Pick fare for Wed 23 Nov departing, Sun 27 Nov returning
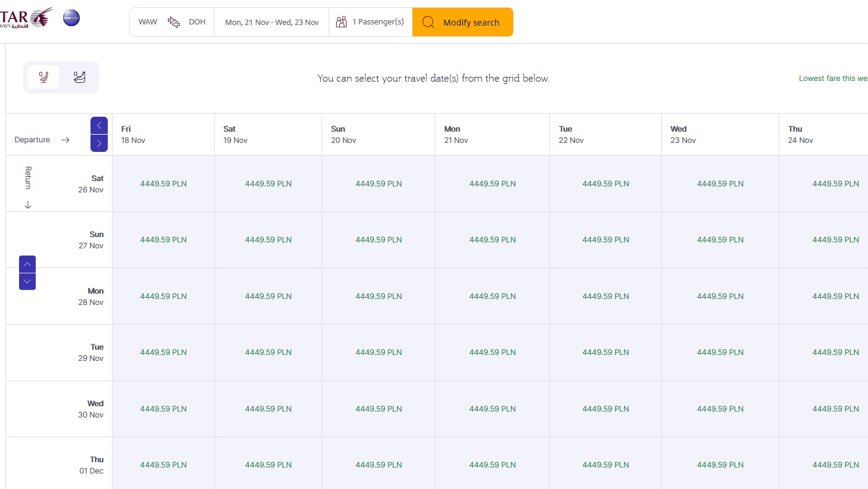This screenshot has width=868, height=489. coord(720,239)
